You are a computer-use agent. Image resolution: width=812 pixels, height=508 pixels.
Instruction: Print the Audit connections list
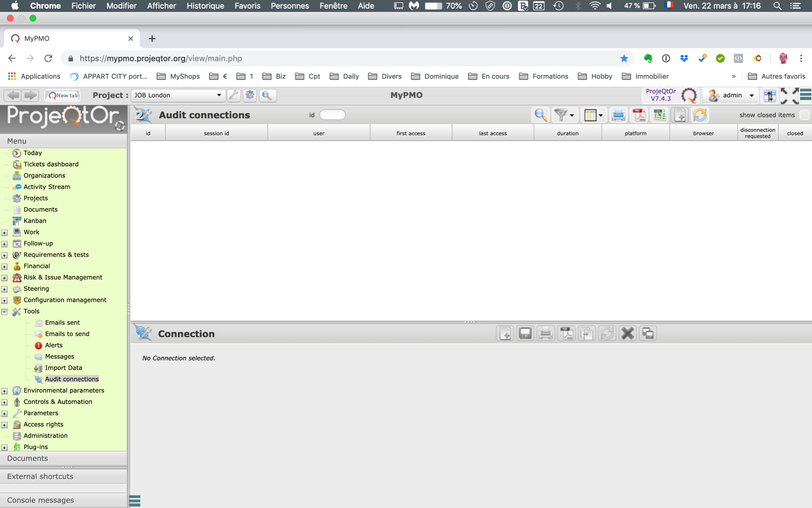(618, 115)
